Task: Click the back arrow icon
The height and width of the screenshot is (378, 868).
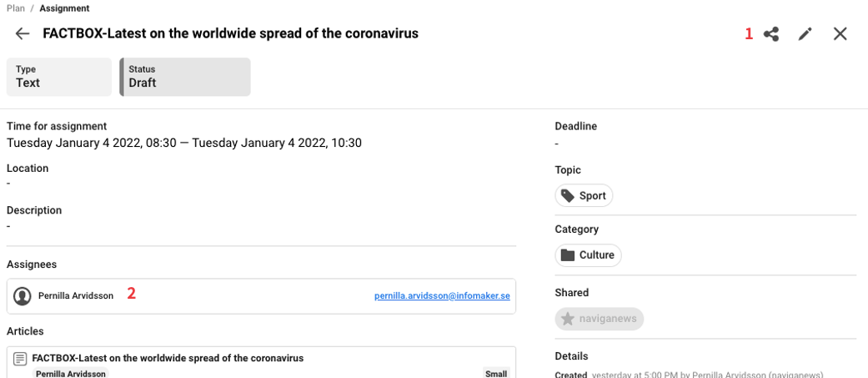Action: (23, 33)
